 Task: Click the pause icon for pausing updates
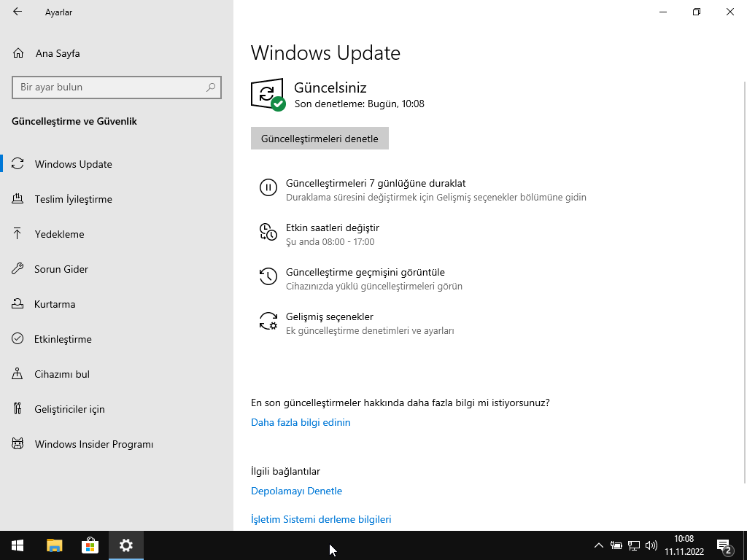click(268, 187)
